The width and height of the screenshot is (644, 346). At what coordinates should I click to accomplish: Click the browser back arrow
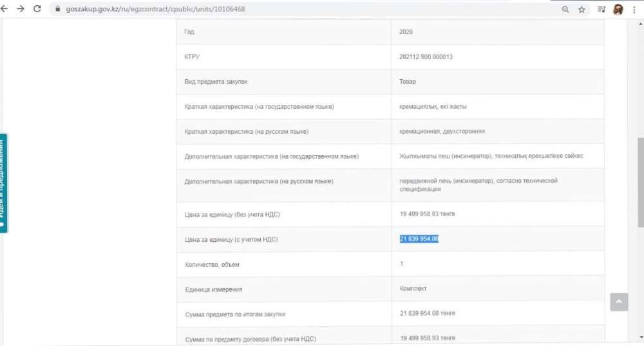tap(5, 9)
